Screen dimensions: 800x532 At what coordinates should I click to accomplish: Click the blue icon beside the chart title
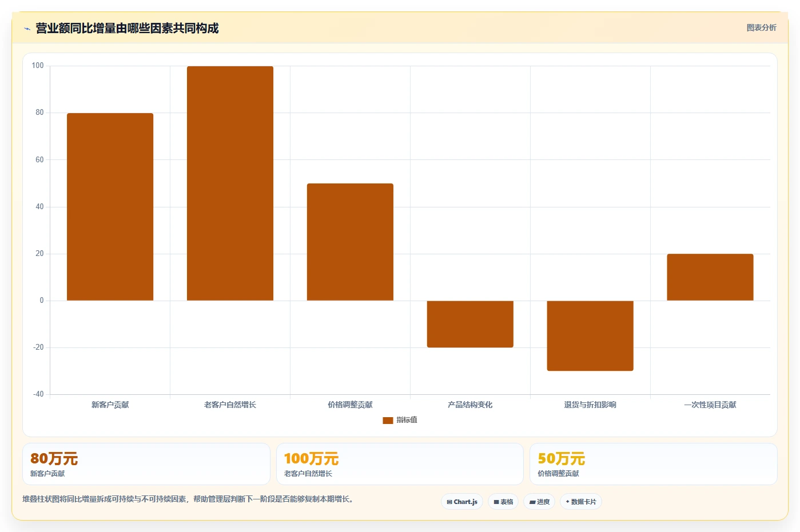point(27,29)
